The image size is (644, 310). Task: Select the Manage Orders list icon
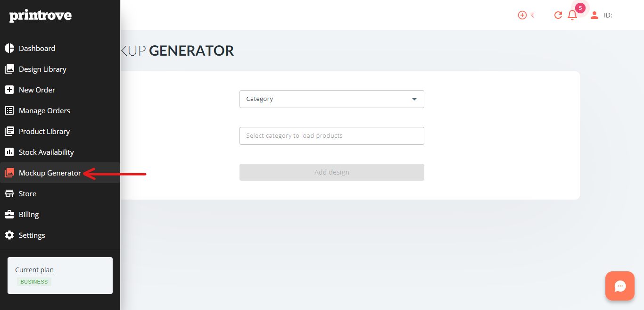click(9, 110)
